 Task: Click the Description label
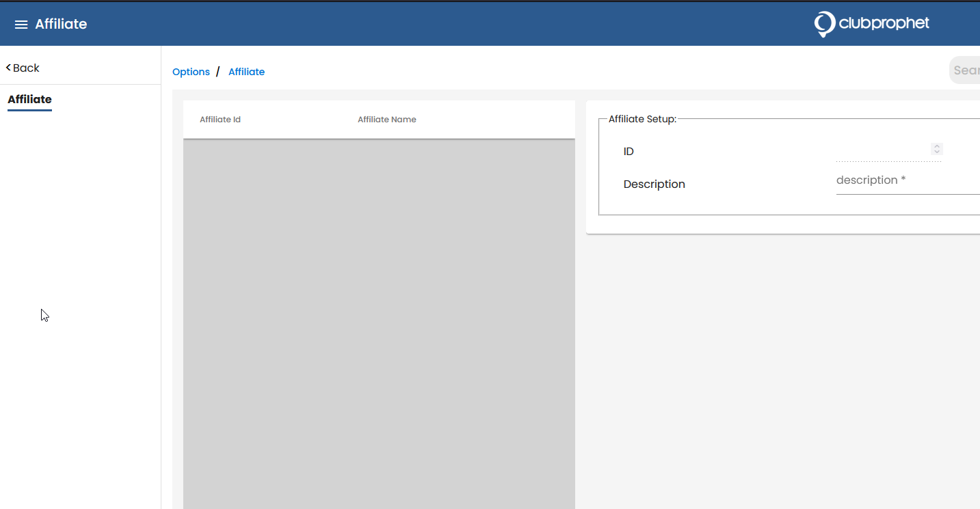[x=654, y=184]
